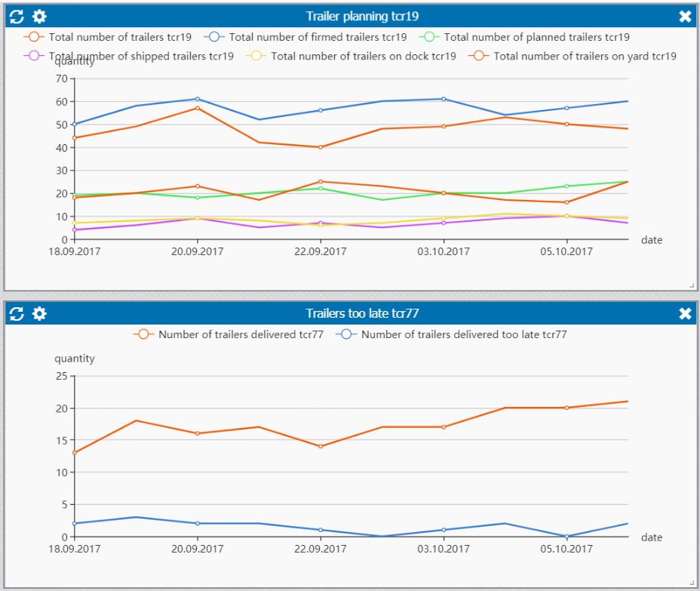Refresh the Trailer planning tcr19 chart
Screen dimensions: 700x591
coord(14,15)
